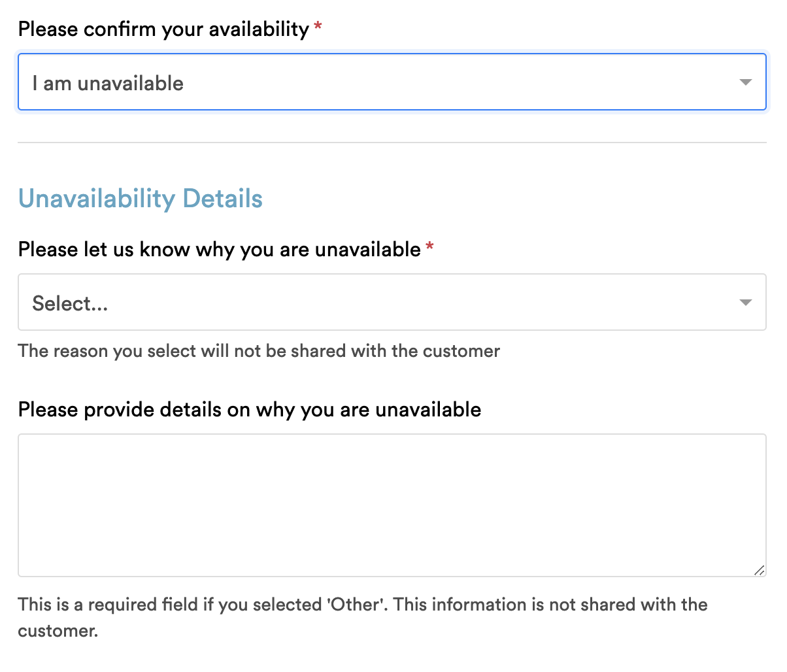Click the caret arrow in the availability field
787x672 pixels.
click(745, 82)
